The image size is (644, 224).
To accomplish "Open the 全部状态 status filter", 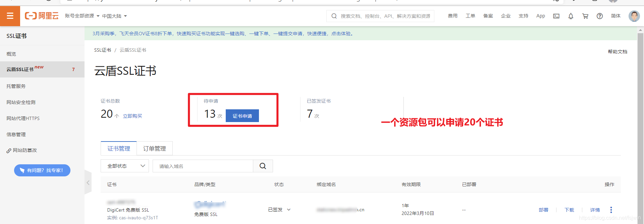I will point(125,166).
